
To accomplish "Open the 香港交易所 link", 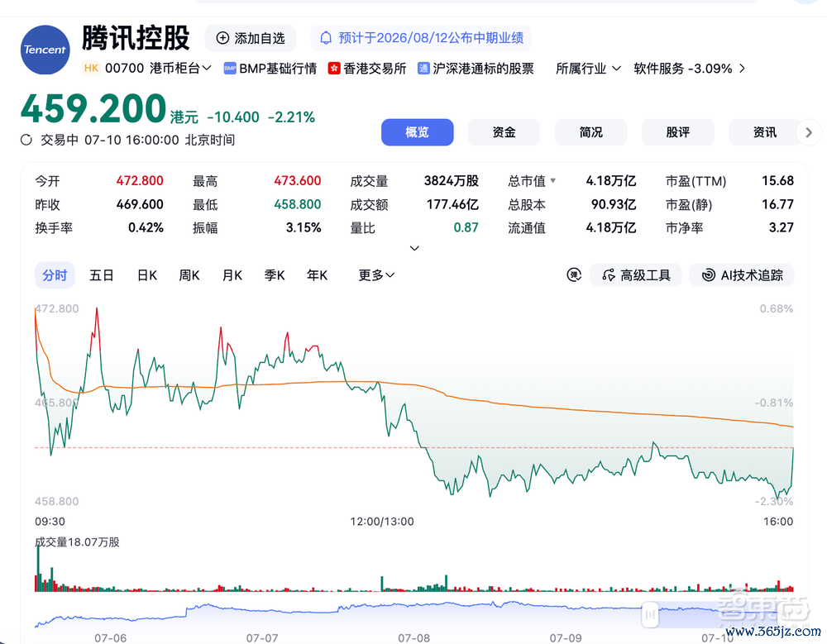I will pos(375,69).
